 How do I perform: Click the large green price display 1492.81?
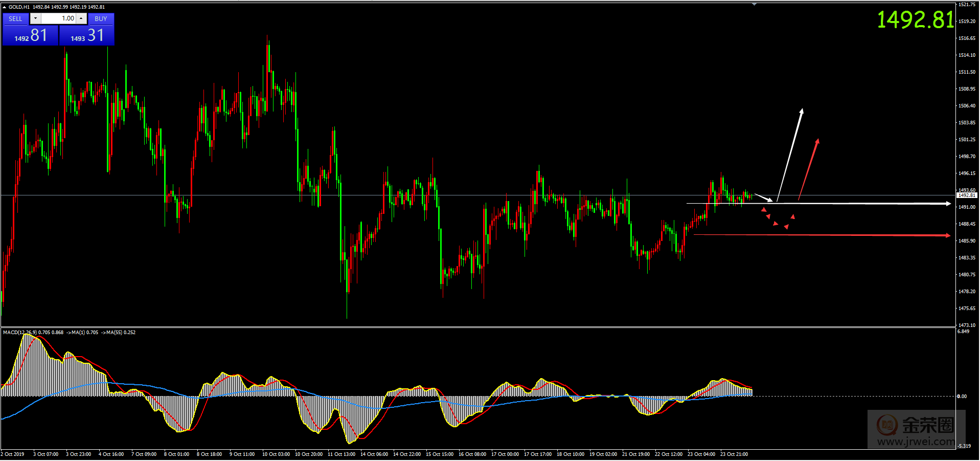coord(915,20)
